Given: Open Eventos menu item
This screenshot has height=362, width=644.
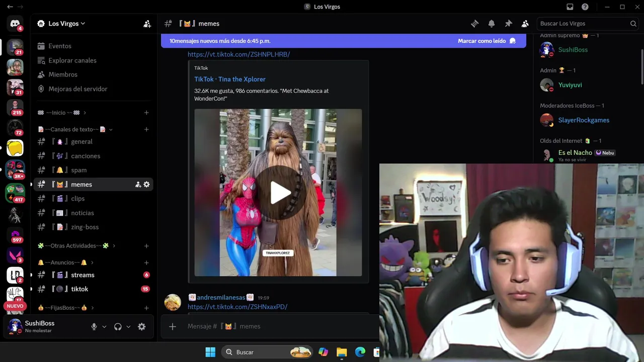Looking at the screenshot, I should coord(93,46).
